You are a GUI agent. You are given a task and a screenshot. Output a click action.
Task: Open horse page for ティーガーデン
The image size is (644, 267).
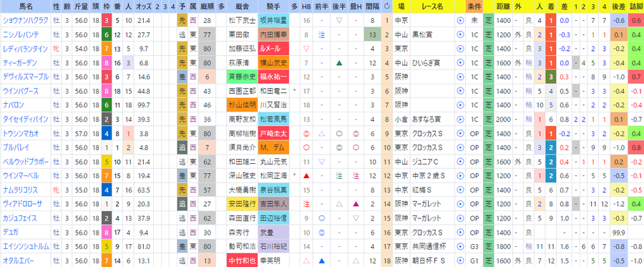coord(21,63)
